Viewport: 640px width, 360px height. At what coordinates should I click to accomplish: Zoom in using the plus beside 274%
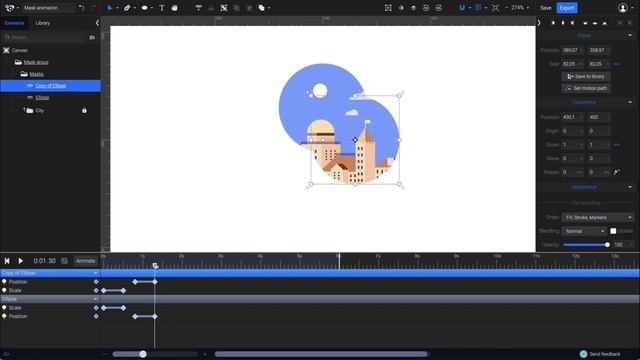point(528,8)
